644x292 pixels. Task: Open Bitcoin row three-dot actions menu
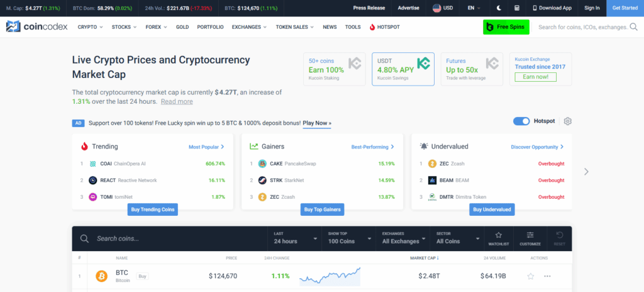click(x=547, y=276)
